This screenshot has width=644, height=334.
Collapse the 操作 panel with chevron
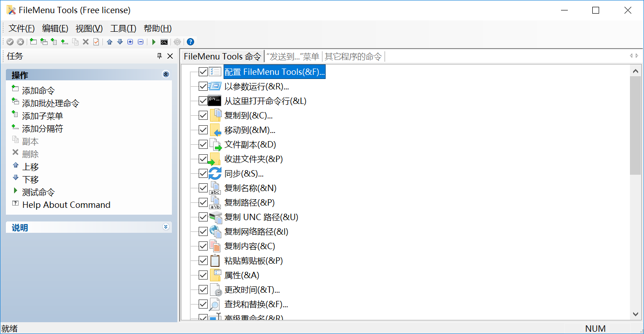(166, 75)
